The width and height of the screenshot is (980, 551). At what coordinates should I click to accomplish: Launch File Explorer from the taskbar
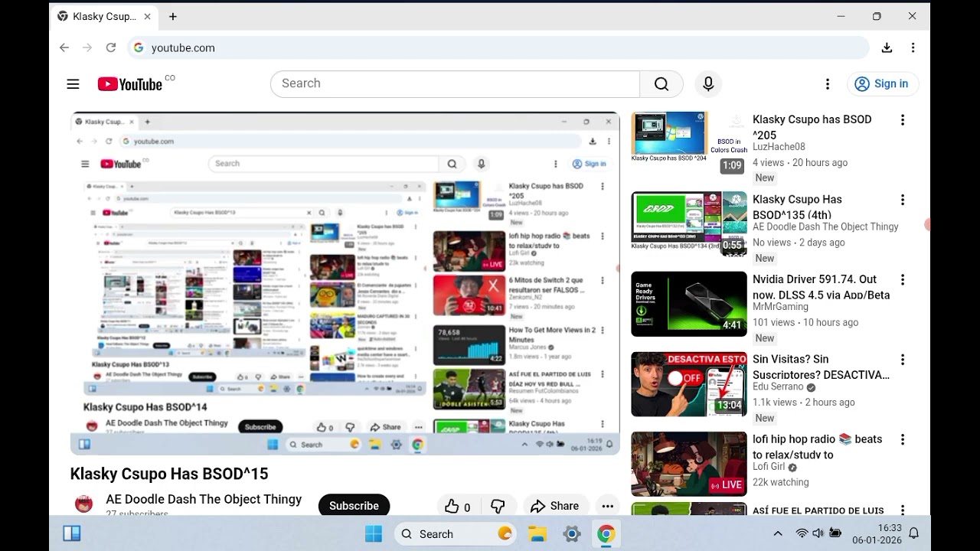(537, 534)
